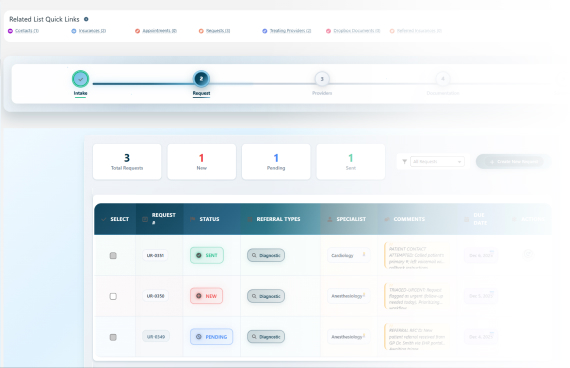Open the All Requests filter dropdown
Screen dimensions: 570x368
click(437, 161)
